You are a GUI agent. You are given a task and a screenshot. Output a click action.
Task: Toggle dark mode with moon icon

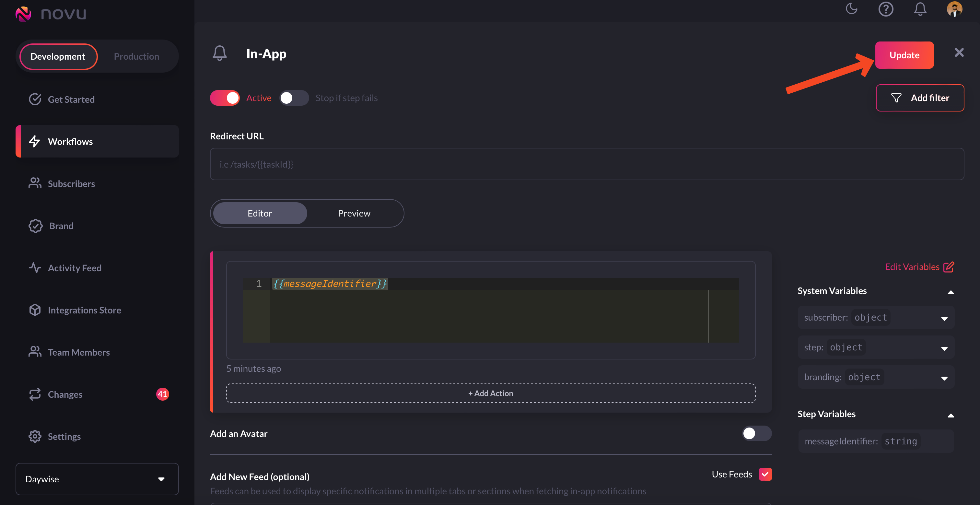point(851,9)
